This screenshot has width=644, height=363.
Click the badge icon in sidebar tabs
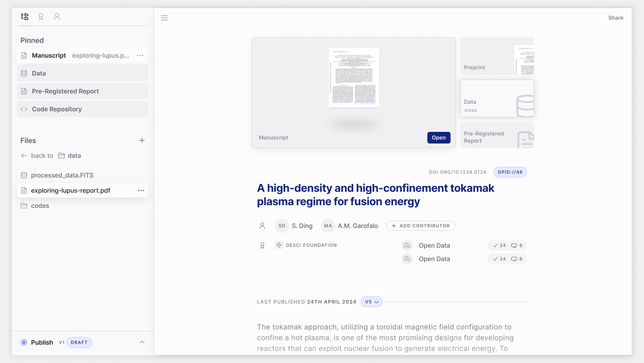41,17
